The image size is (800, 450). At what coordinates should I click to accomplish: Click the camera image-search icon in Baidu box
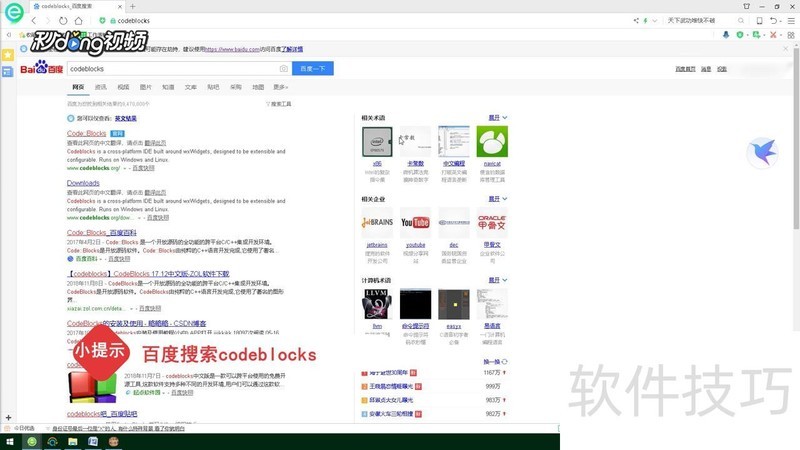pos(284,68)
